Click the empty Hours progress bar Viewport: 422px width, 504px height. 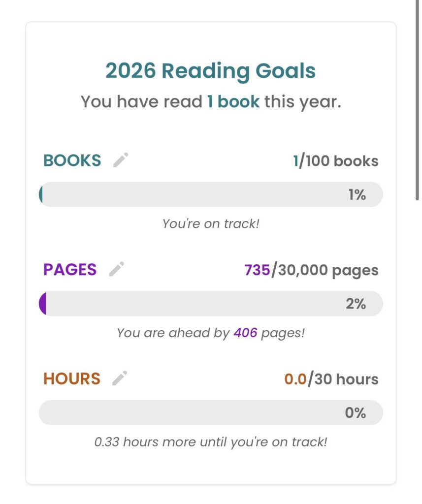pos(211,412)
